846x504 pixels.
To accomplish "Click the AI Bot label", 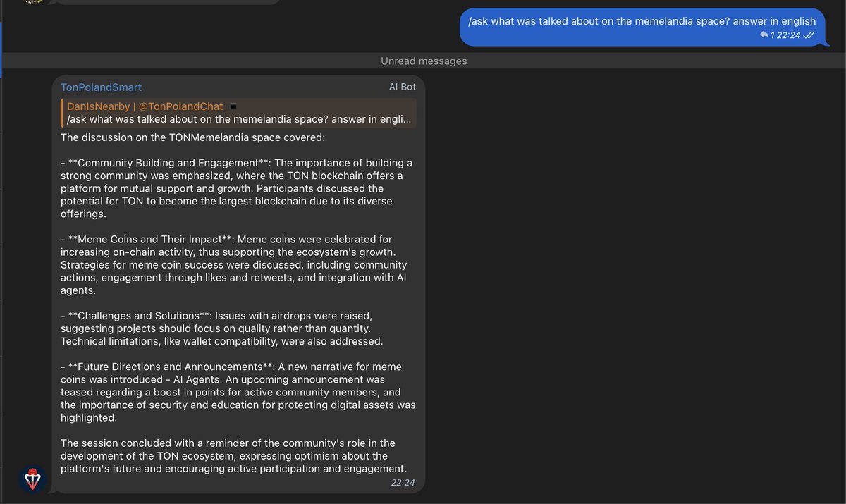I will (403, 87).
